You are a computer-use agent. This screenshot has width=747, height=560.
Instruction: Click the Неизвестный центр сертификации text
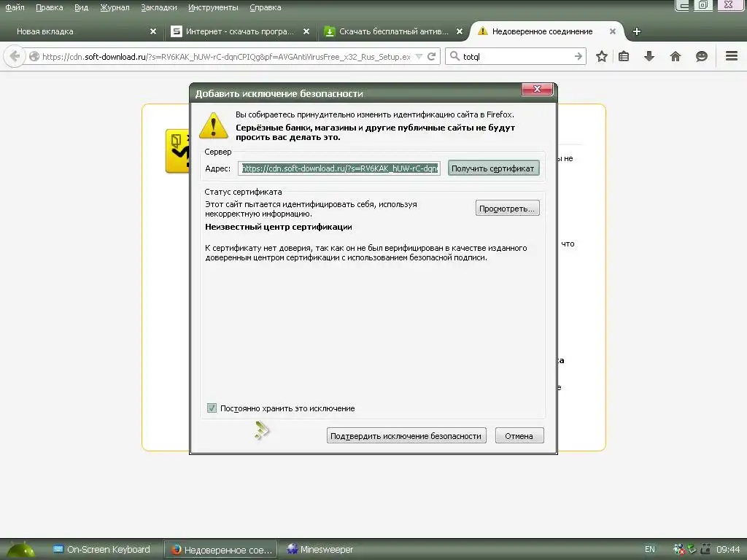(278, 227)
